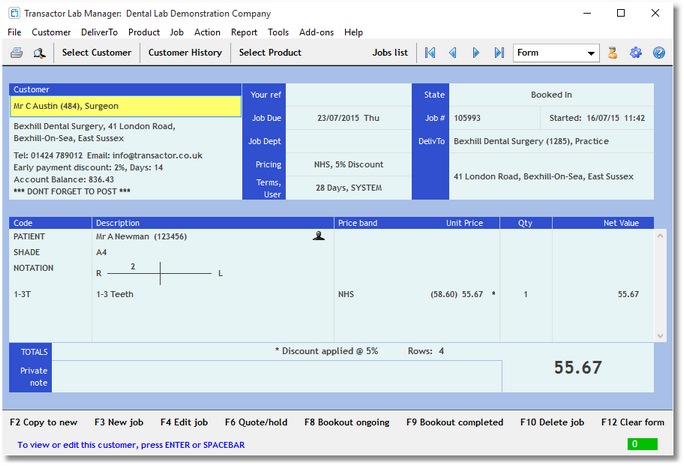Open the Add-ons menu
684x466 pixels.
(316, 32)
